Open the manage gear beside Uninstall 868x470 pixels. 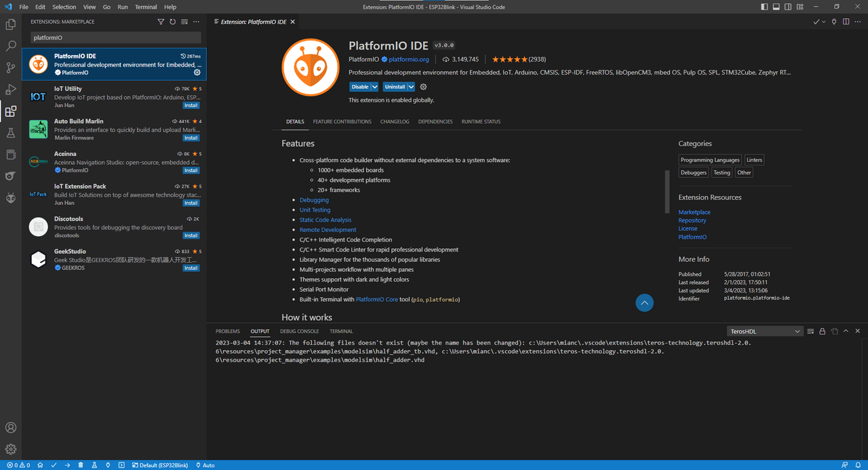(x=424, y=87)
